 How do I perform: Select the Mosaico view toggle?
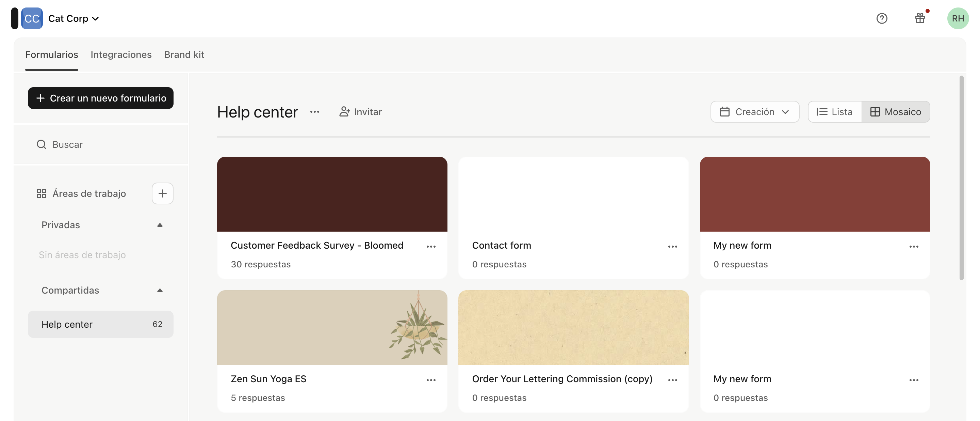pyautogui.click(x=896, y=111)
